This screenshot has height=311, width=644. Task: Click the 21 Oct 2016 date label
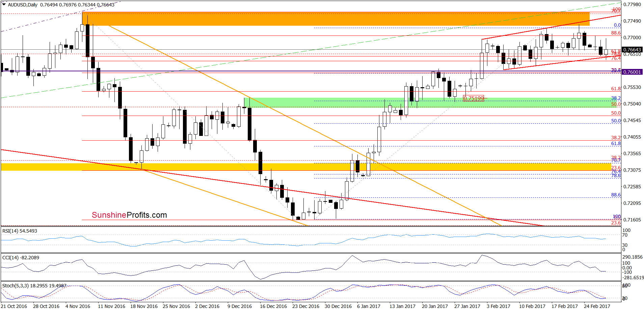[14, 306]
